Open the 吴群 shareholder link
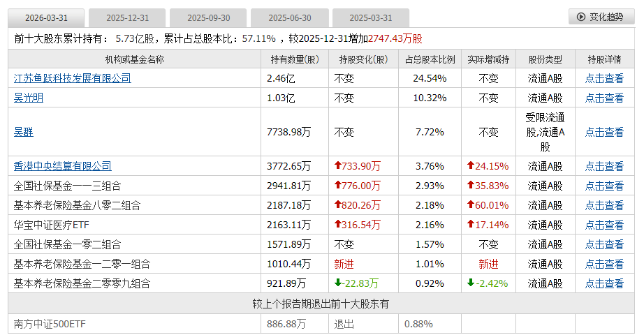Viewport: 644px width, 335px height. coord(24,132)
